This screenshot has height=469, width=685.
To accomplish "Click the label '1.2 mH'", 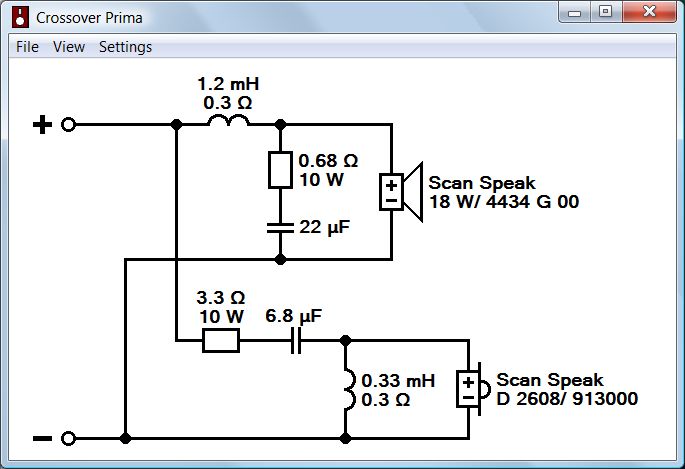I will (x=228, y=84).
